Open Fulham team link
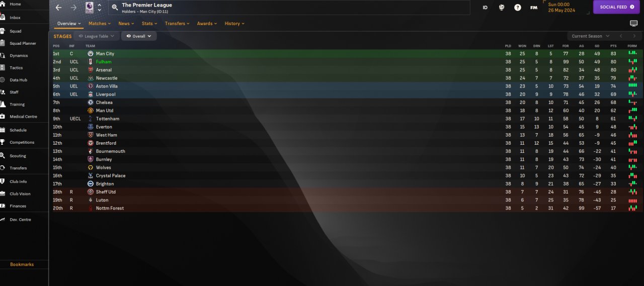Viewport: 644px width, 286px height. (x=104, y=62)
